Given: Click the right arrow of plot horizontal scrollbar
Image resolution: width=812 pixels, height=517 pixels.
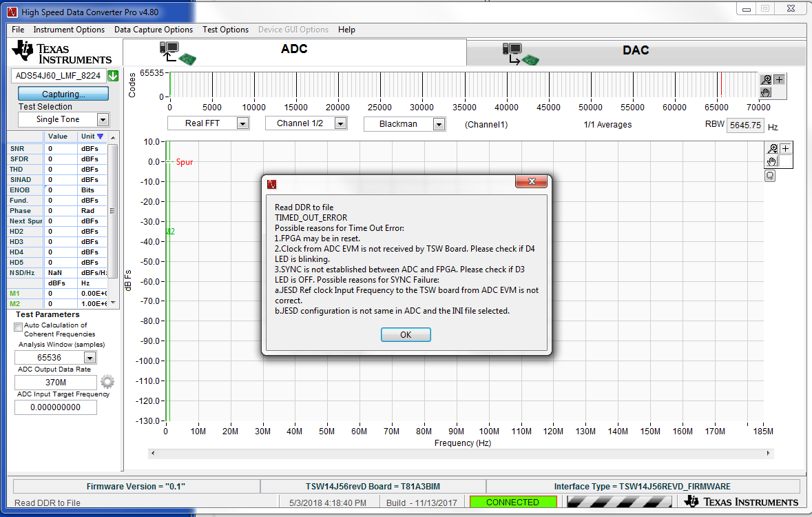Looking at the screenshot, I should [x=769, y=453].
